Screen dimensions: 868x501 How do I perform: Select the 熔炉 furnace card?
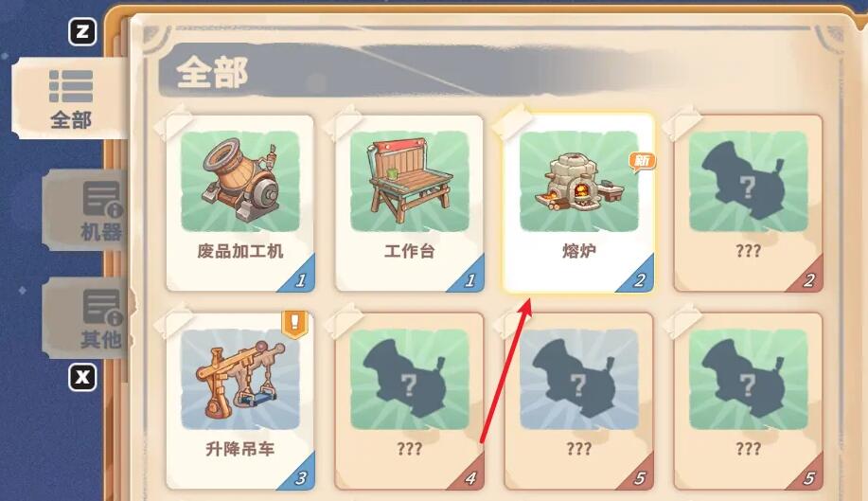coord(578,204)
